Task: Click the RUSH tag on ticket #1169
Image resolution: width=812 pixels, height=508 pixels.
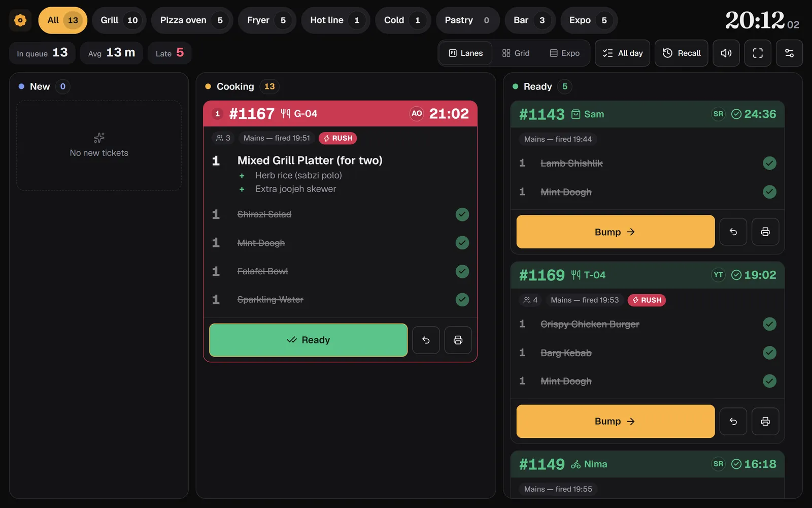Action: coord(647,300)
